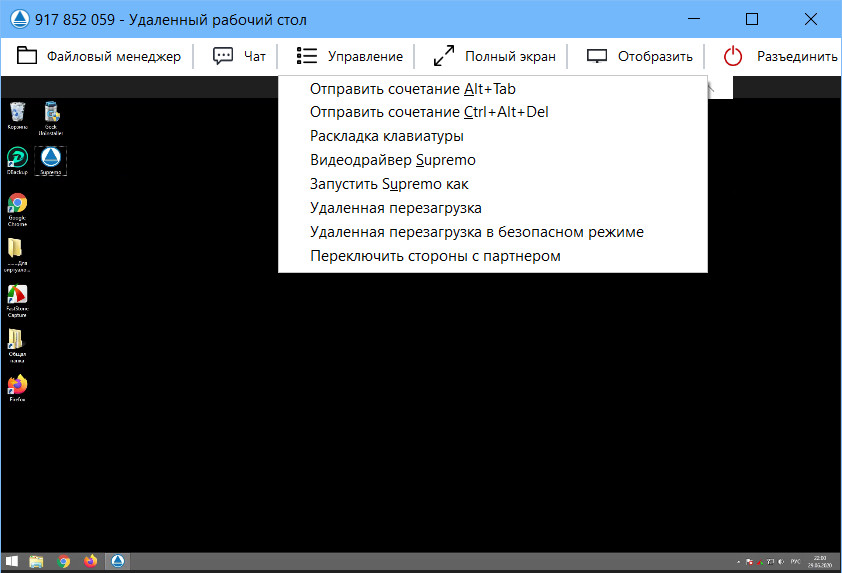Select the Recycle Bin on remote desktop

(x=17, y=115)
